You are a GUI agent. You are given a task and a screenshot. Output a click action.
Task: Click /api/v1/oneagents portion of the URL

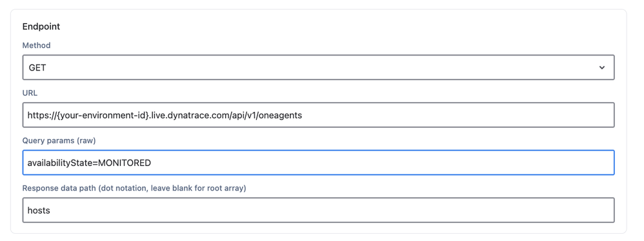275,116
